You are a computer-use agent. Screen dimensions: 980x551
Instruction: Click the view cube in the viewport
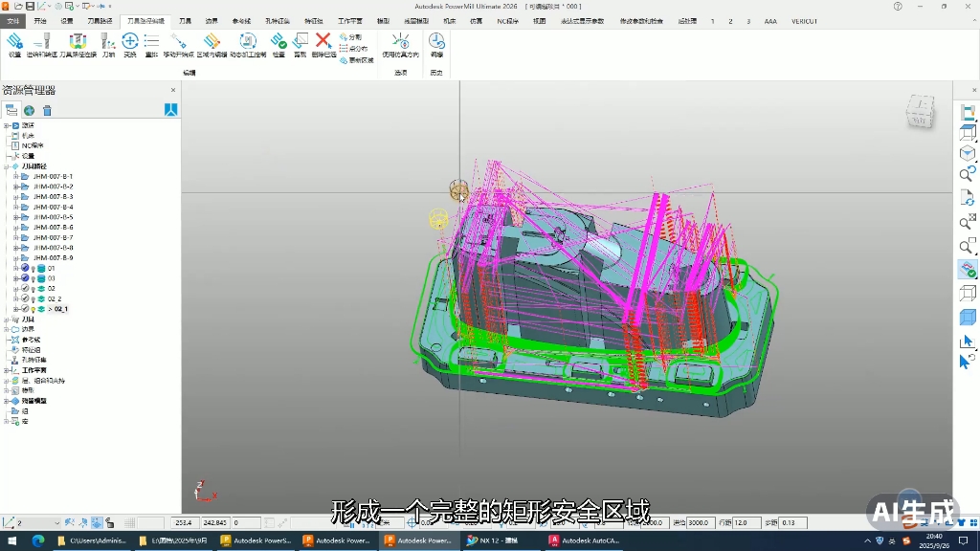tap(920, 111)
